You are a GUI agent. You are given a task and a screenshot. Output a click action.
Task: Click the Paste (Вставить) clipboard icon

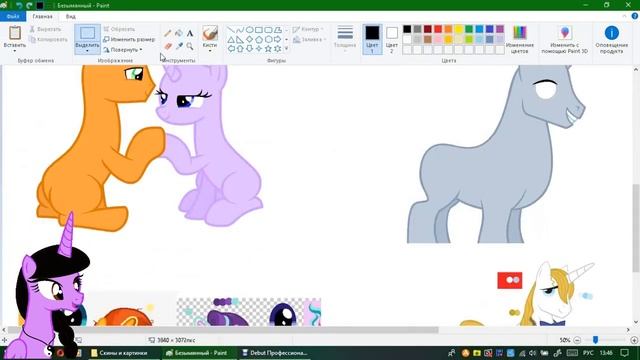(15, 33)
